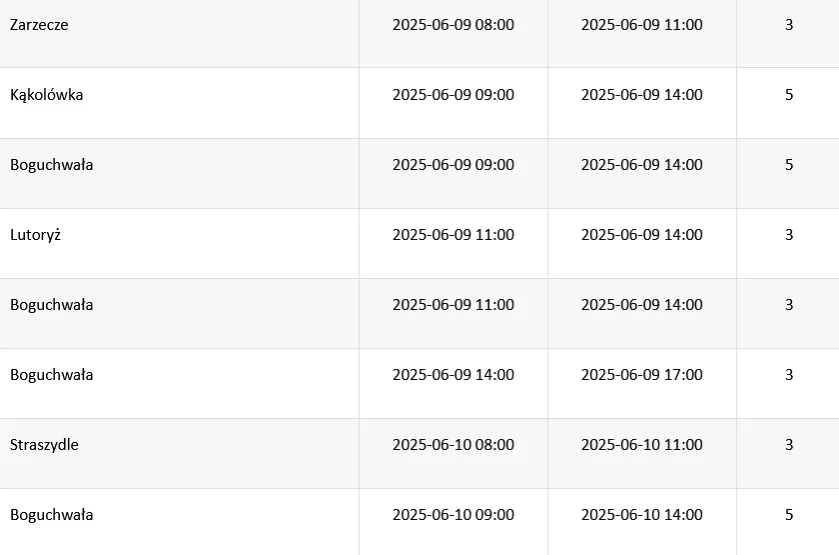Select end time 2025-06-09 17:00
Viewport: 839px width, 555px height.
[642, 375]
